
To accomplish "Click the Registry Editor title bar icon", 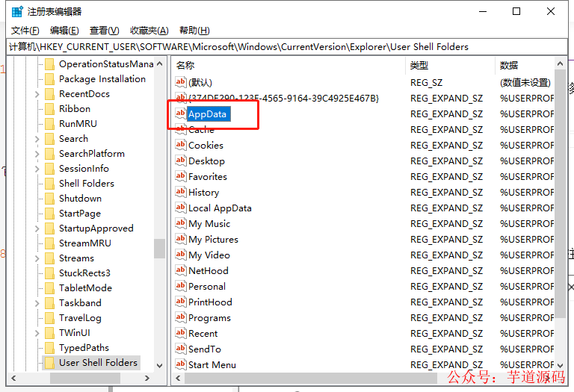I will tap(17, 12).
